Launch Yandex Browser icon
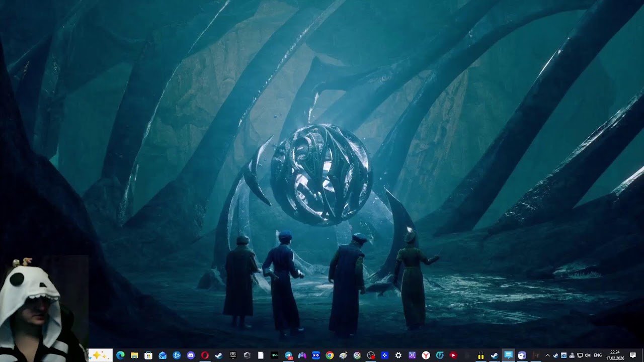644x362 pixels. pyautogui.click(x=426, y=355)
